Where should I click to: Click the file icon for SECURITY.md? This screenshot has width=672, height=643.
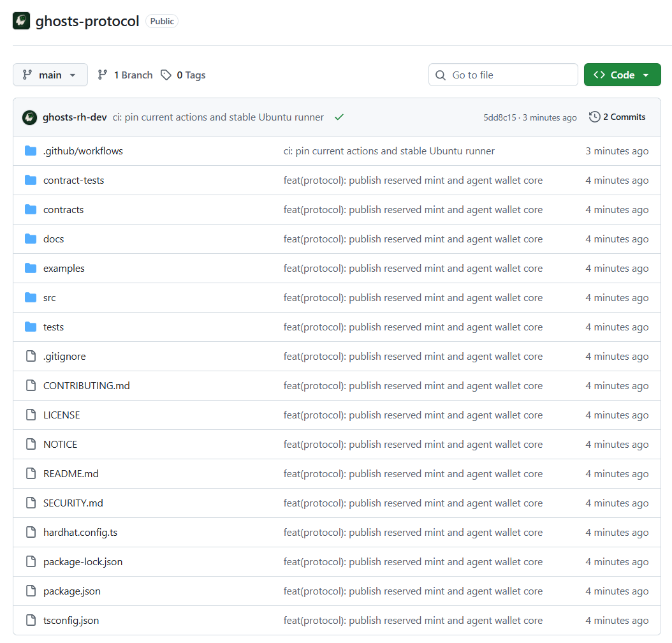pos(31,503)
